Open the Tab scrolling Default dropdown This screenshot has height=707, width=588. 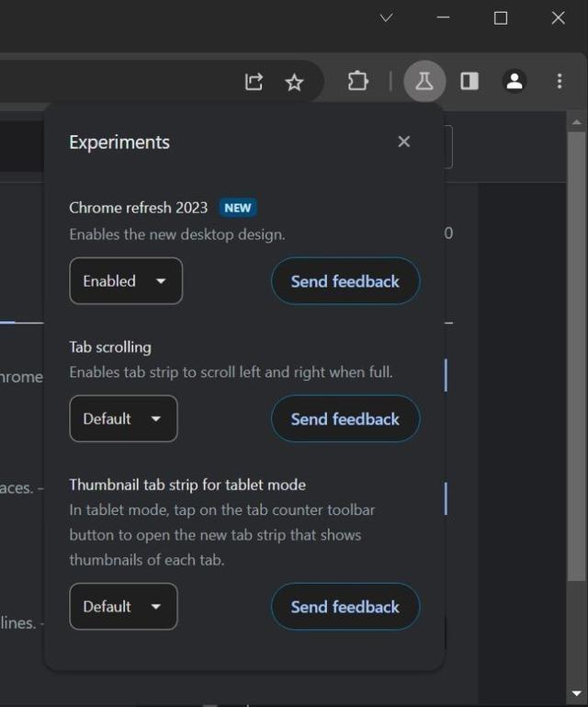coord(123,418)
